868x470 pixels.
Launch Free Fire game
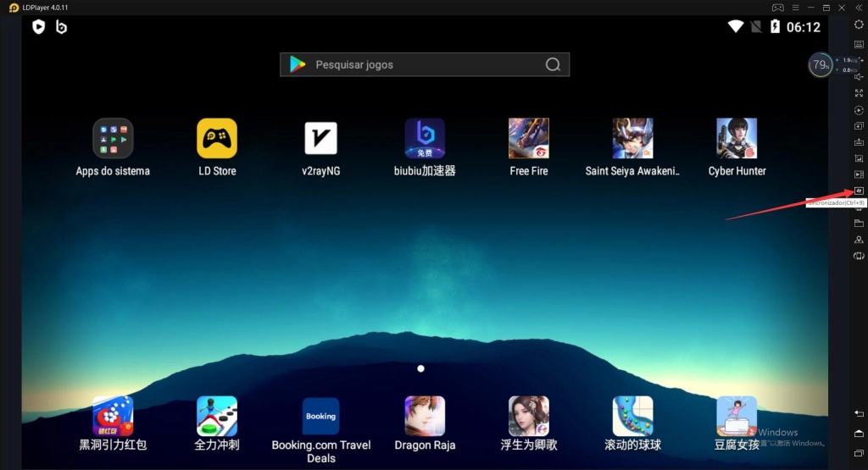(529, 139)
